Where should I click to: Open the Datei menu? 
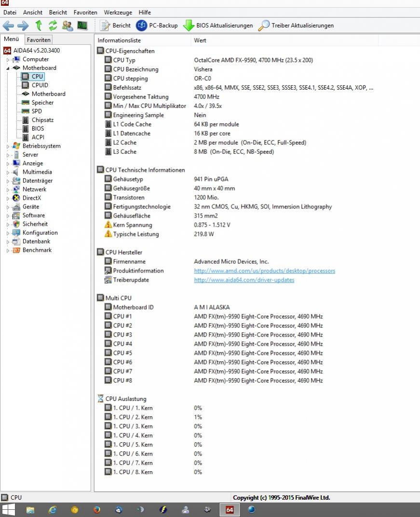10,13
